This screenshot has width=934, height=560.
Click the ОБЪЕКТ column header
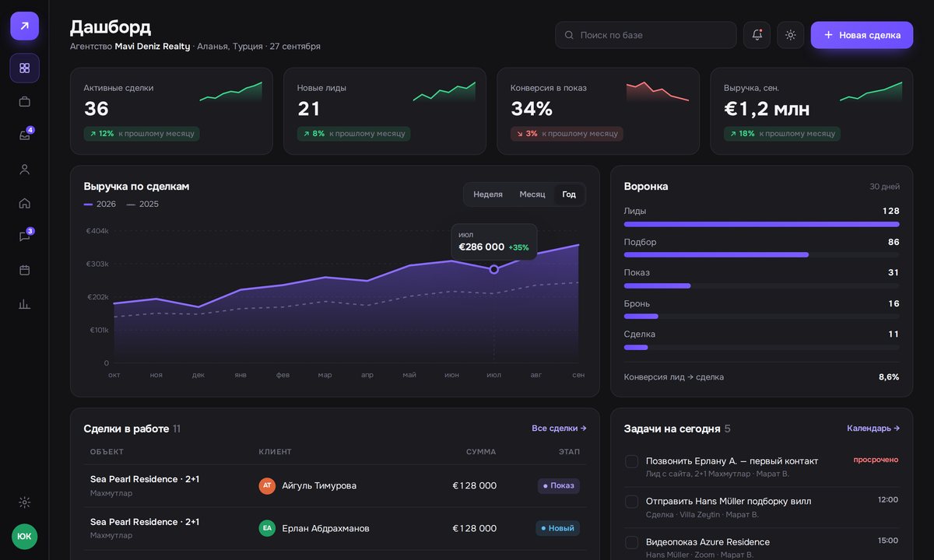click(x=107, y=452)
